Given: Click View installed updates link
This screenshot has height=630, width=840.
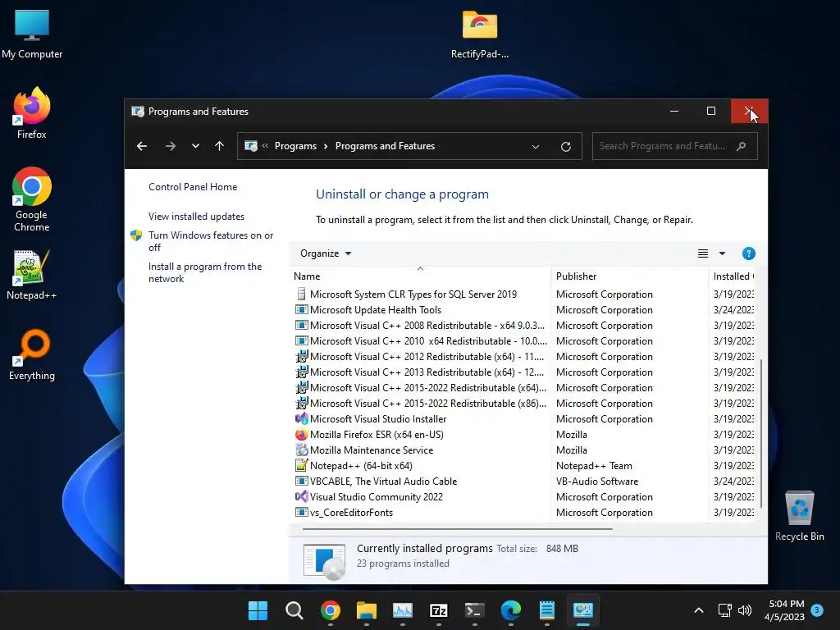Looking at the screenshot, I should click(196, 217).
